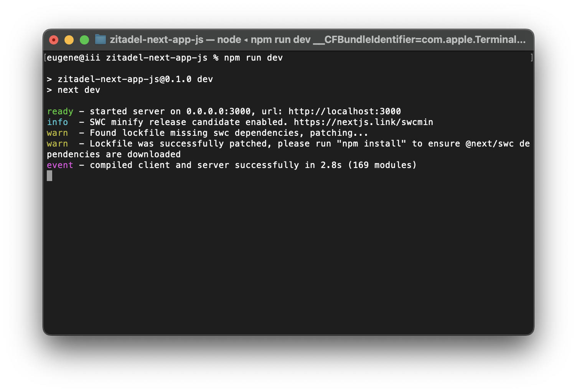Click the zitadel-next-app-js window title text
The width and height of the screenshot is (577, 392).
156,40
